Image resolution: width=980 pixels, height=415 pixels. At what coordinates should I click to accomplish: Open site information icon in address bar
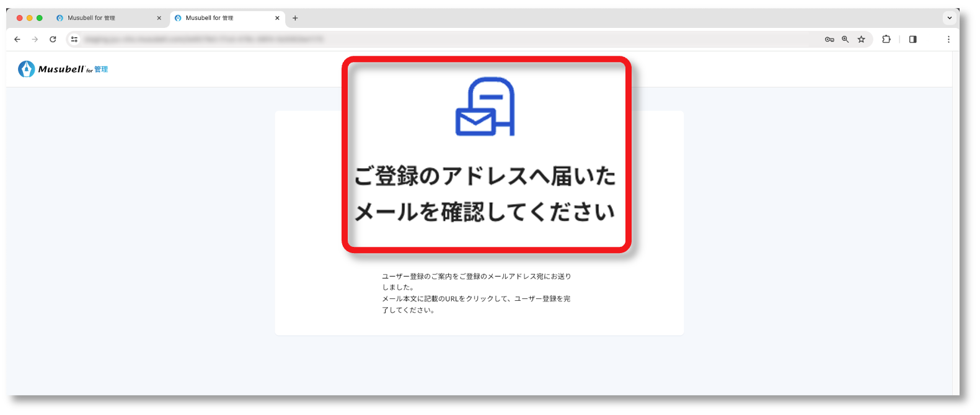pos(74,39)
